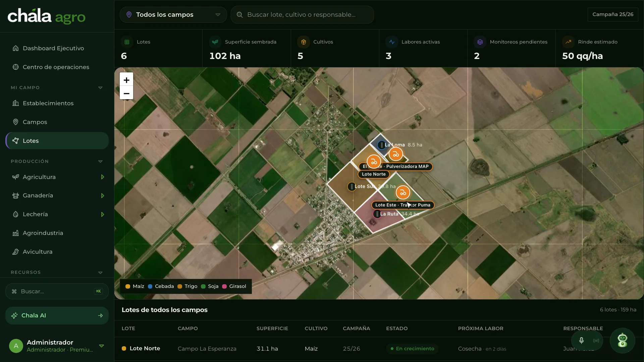Click the tractor marker near La Loma
The width and height of the screenshot is (644, 362).
(396, 155)
